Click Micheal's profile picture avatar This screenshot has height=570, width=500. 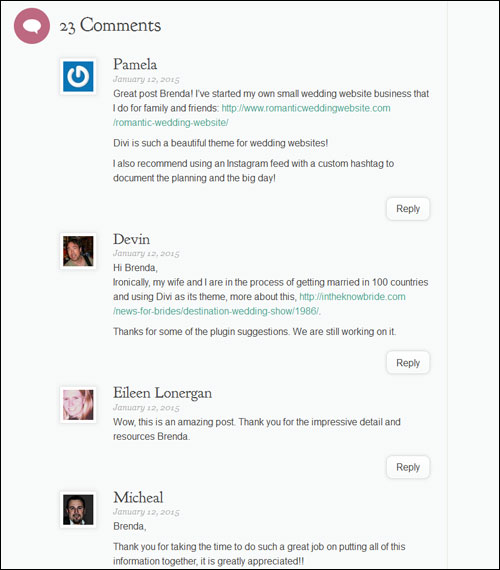pos(78,510)
